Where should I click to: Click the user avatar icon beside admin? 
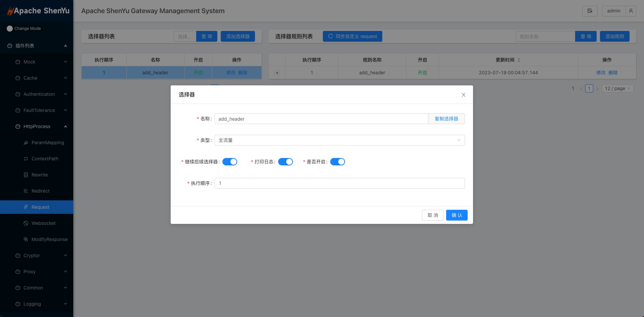pyautogui.click(x=631, y=11)
